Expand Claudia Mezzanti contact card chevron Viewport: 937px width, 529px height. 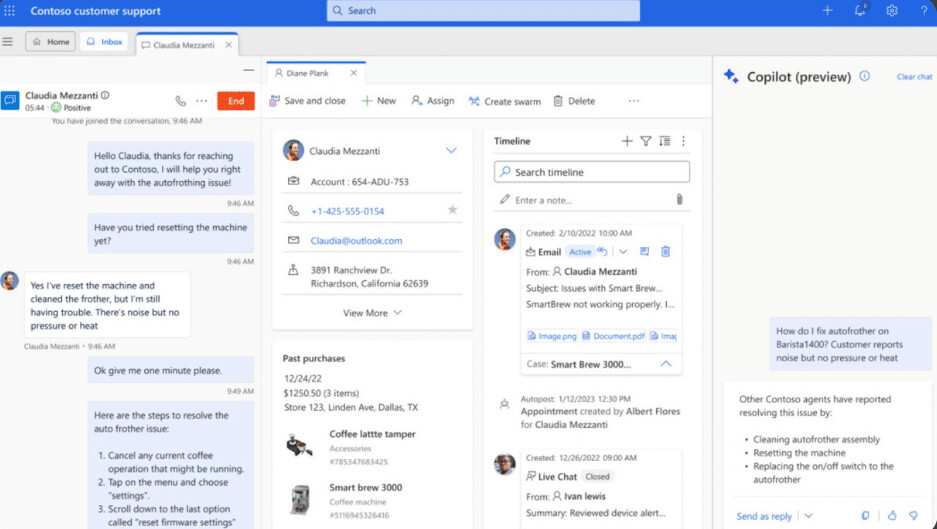451,151
